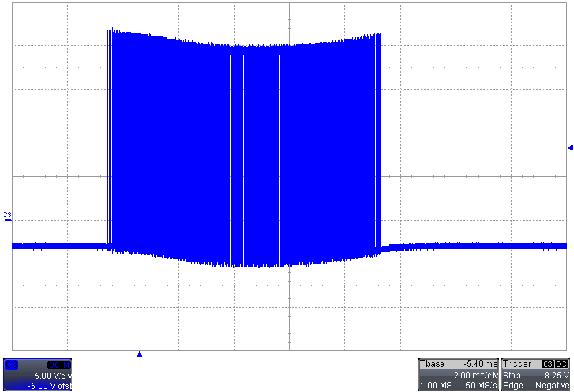Select the trigger level arrow at the grid's right edge
Viewport: 574px width, 392px height.
coord(569,148)
